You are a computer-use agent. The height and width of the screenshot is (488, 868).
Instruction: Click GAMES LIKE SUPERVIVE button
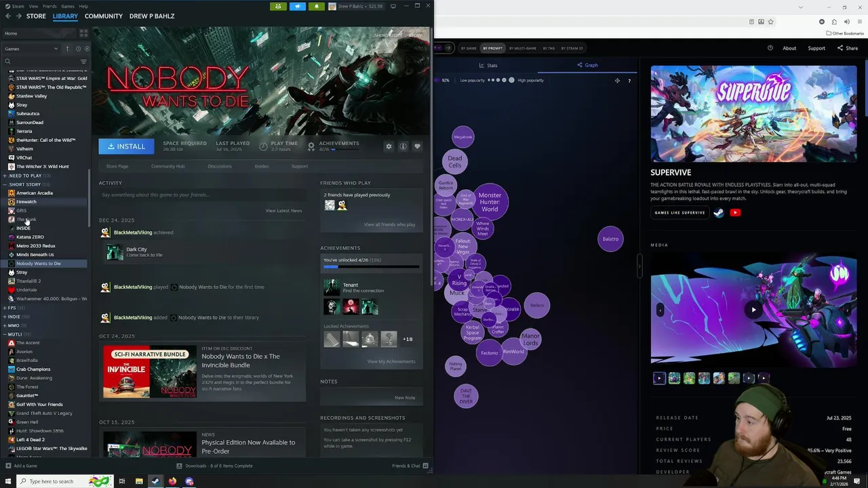point(680,213)
